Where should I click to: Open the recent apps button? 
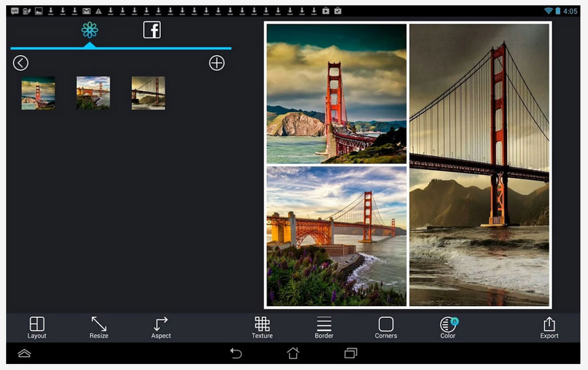tap(351, 353)
